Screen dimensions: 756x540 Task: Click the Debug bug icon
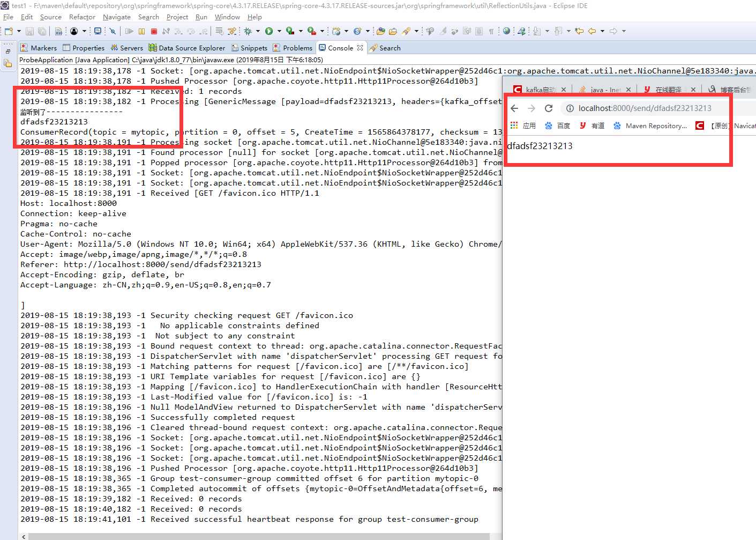(248, 31)
